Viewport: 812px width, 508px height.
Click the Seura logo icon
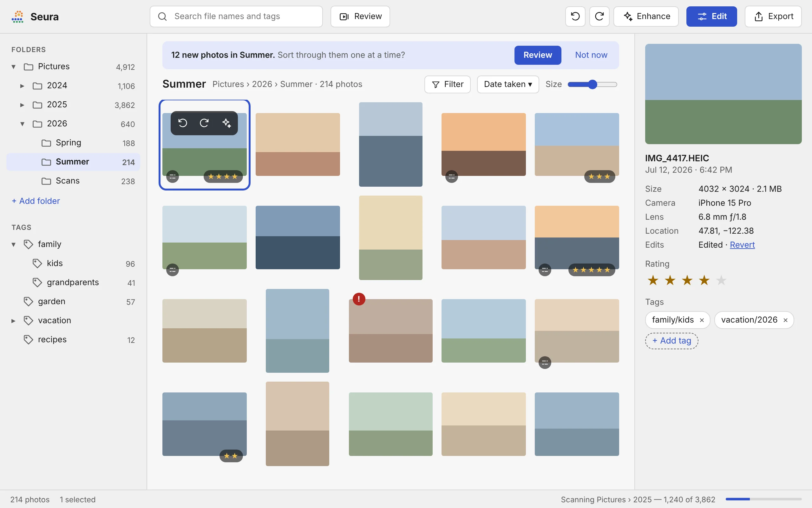pyautogui.click(x=17, y=17)
